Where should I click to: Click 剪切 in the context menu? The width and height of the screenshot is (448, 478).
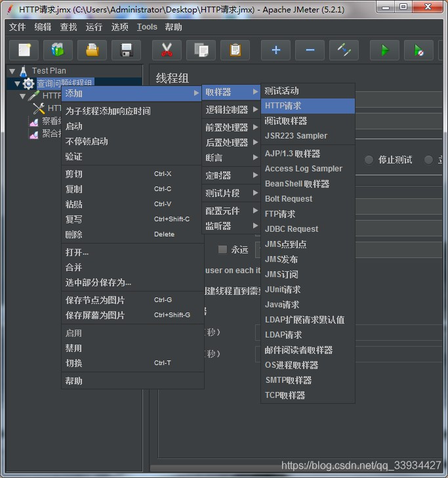coord(132,174)
